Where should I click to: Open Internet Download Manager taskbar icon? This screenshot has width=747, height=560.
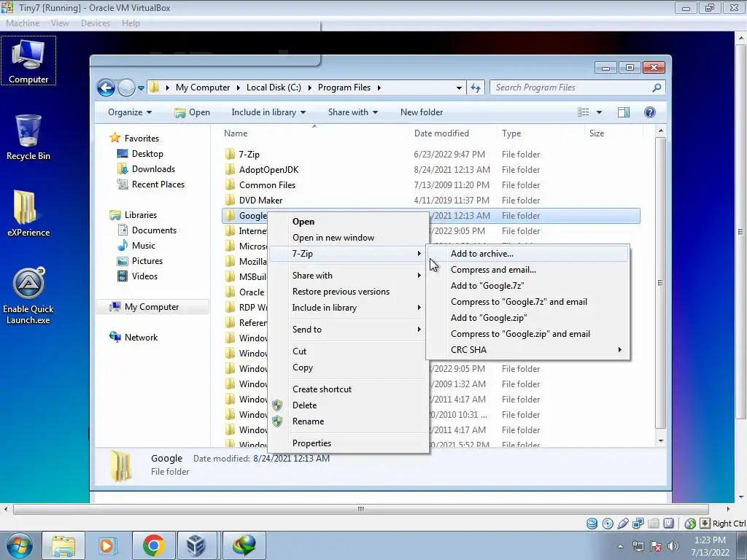coord(244,545)
